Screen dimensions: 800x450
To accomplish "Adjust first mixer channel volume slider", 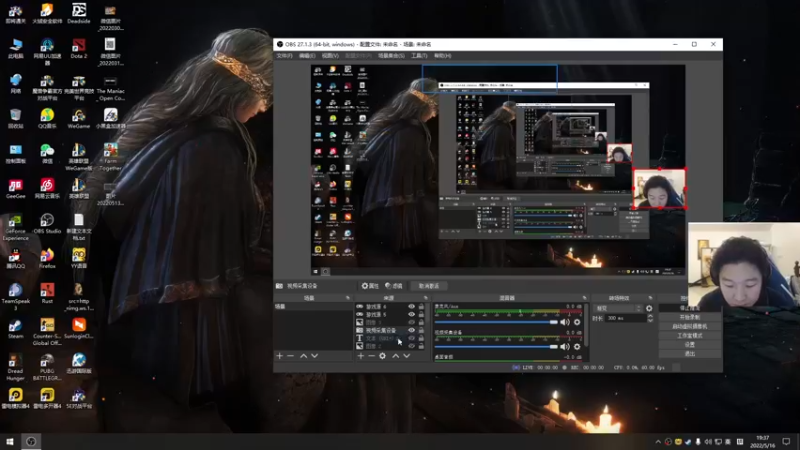I will click(496, 322).
